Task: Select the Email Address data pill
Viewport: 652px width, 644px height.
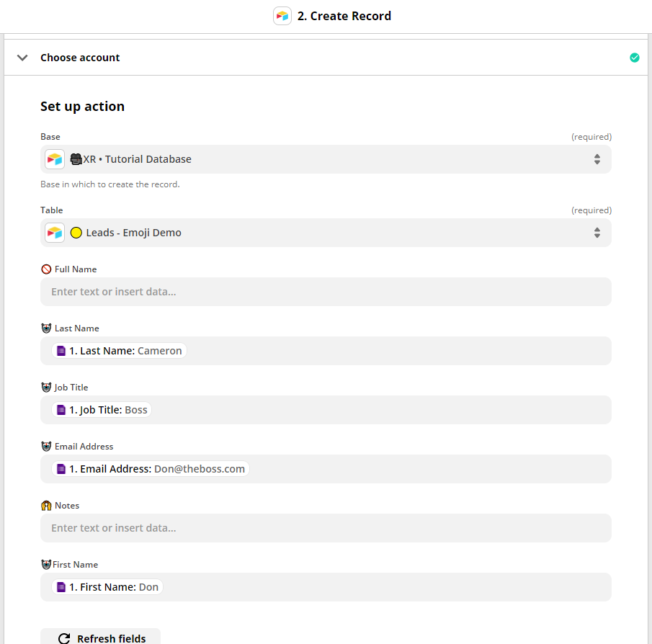Action: [x=150, y=469]
